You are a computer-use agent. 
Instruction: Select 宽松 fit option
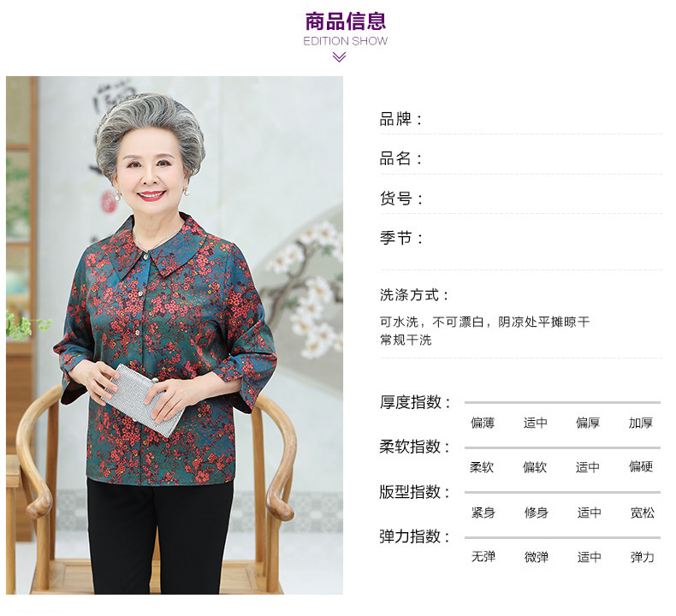point(643,512)
